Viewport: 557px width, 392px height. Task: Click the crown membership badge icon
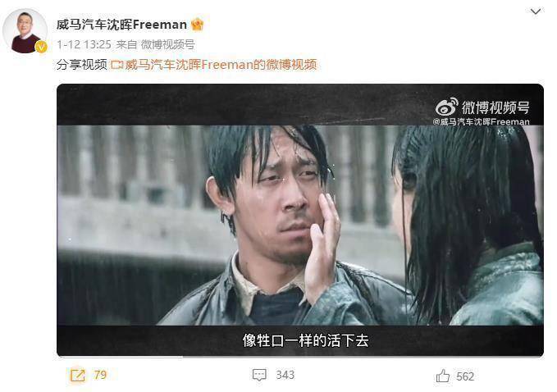pyautogui.click(x=197, y=25)
